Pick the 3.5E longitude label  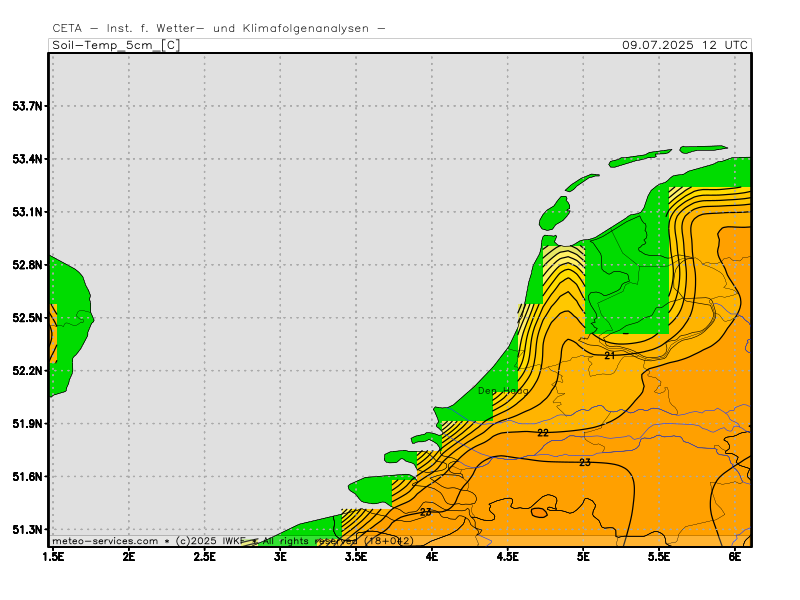click(x=356, y=557)
